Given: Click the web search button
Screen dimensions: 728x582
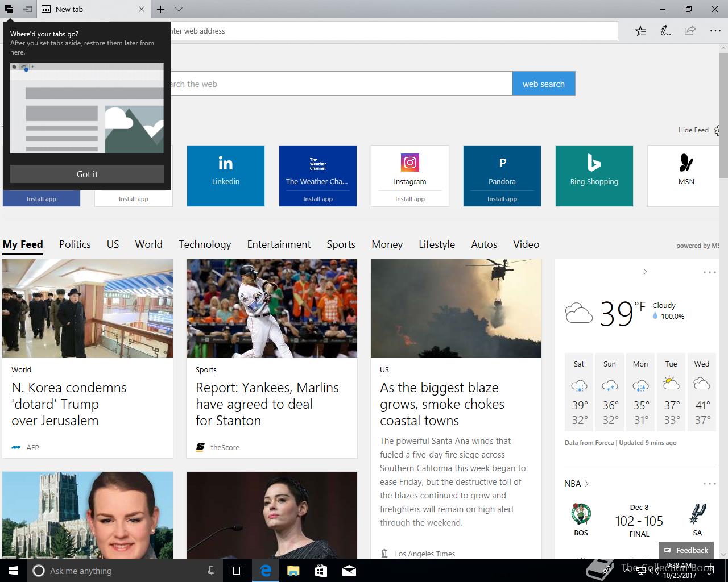Looking at the screenshot, I should 544,84.
